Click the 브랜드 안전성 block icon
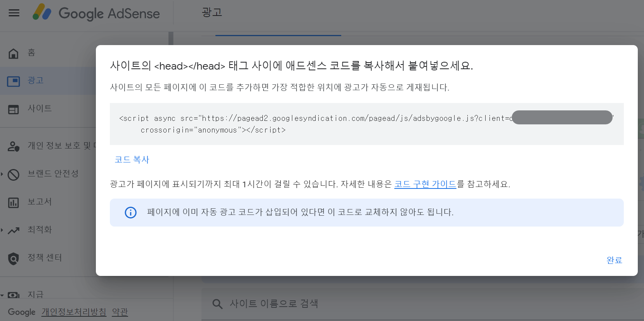Screen dimensions: 644x321 point(14,175)
